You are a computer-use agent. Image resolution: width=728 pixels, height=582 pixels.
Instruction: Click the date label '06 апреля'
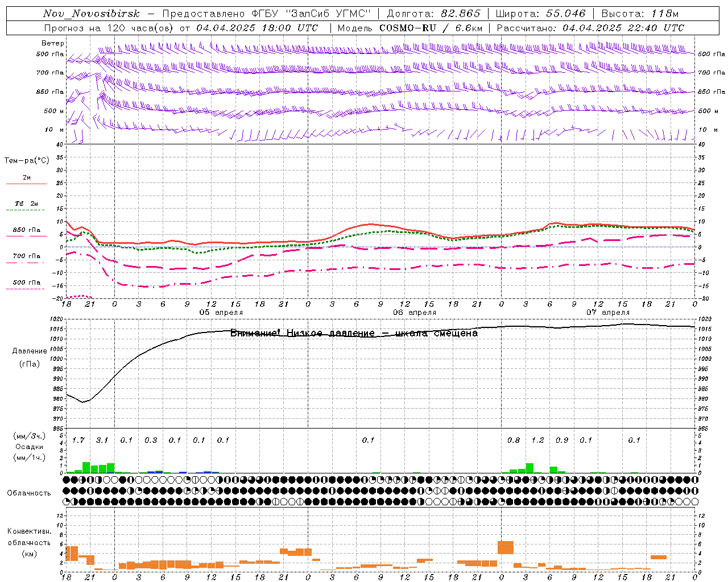pyautogui.click(x=415, y=312)
